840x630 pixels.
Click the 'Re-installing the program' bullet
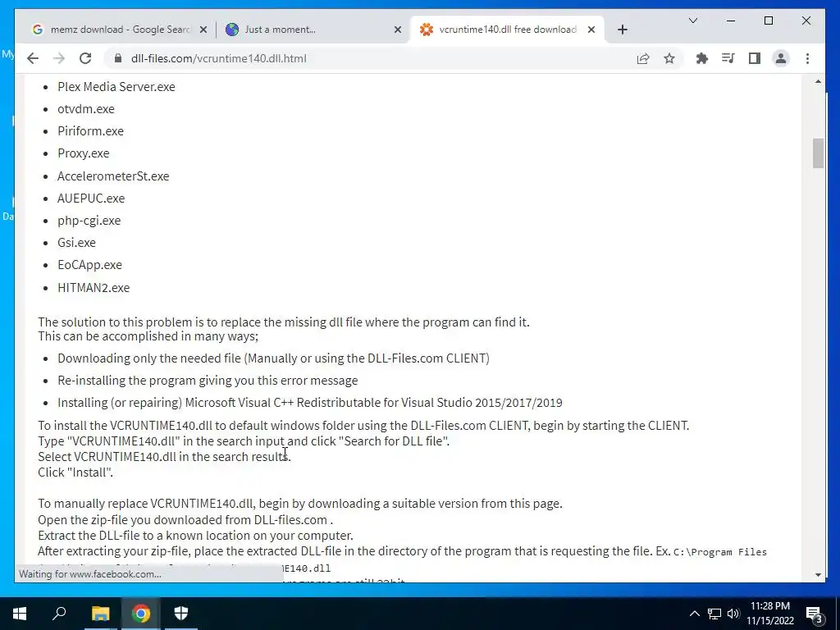208,381
